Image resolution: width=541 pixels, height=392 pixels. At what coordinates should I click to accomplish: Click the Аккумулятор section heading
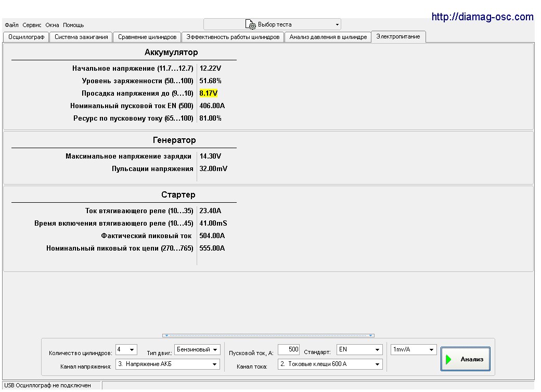[171, 53]
